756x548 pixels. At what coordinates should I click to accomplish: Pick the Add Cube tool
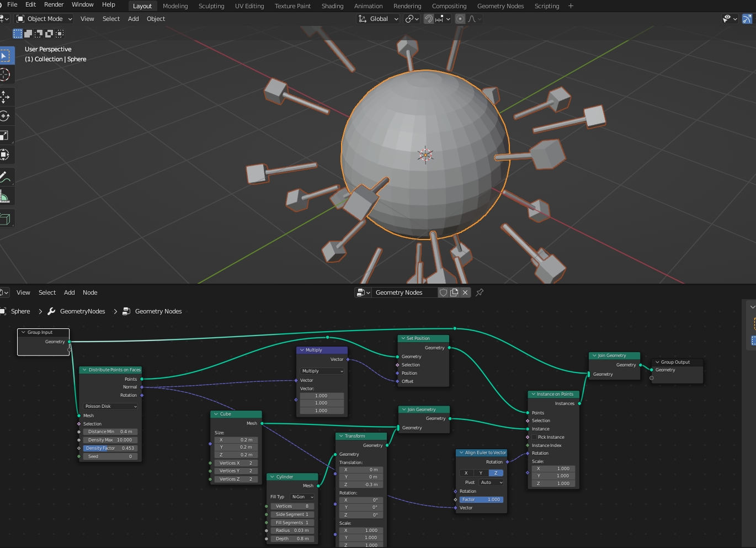(5, 219)
